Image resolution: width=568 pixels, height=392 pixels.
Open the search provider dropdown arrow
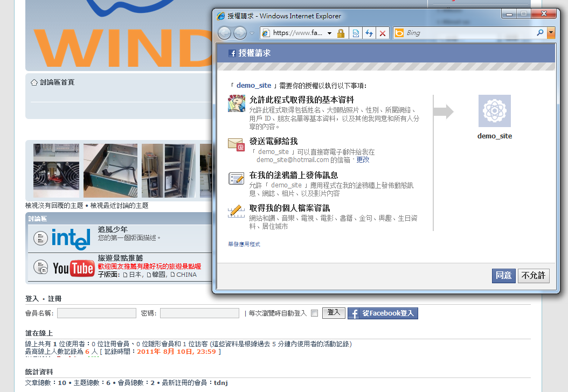tap(551, 32)
